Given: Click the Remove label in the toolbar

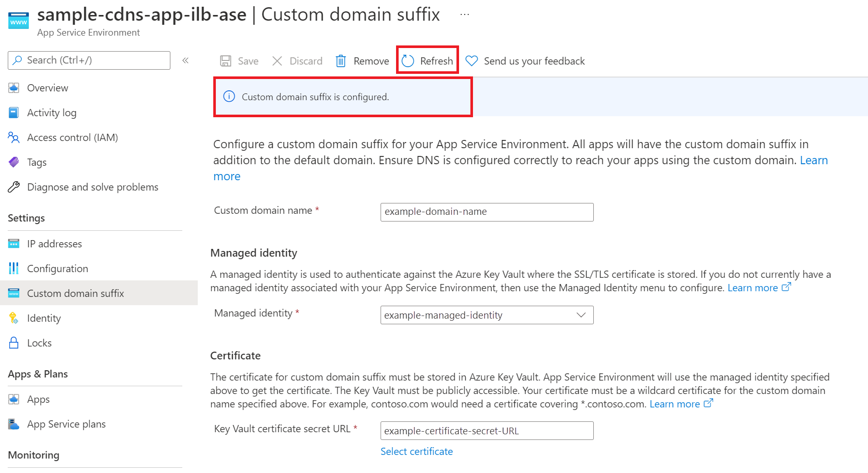Looking at the screenshot, I should click(x=371, y=61).
